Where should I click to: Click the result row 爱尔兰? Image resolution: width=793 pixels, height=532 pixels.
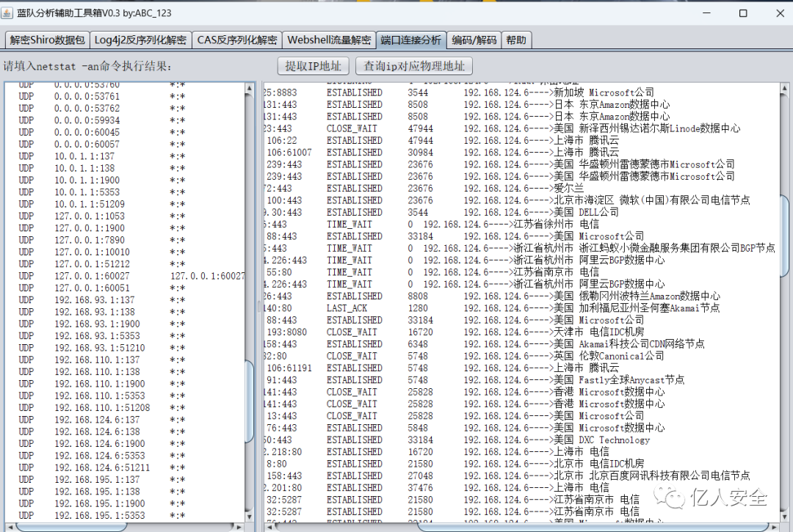point(424,188)
